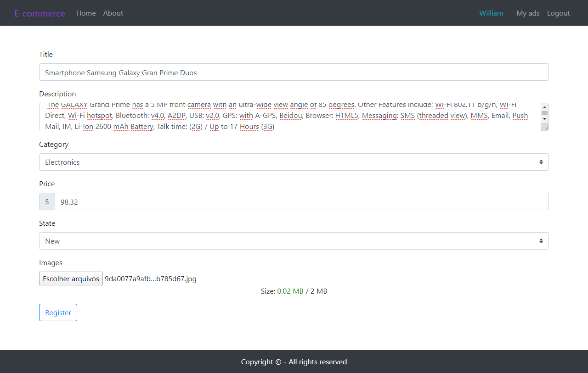The width and height of the screenshot is (588, 373).
Task: Click the Size 0.02 MB / 2 MB text
Action: [x=294, y=291]
